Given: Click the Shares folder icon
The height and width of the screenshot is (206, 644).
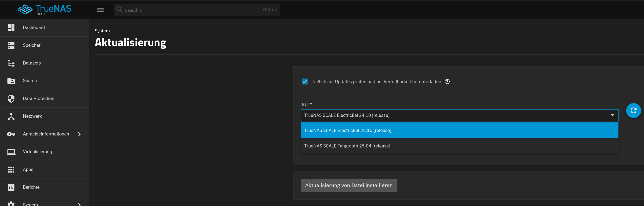Looking at the screenshot, I should pyautogui.click(x=11, y=81).
